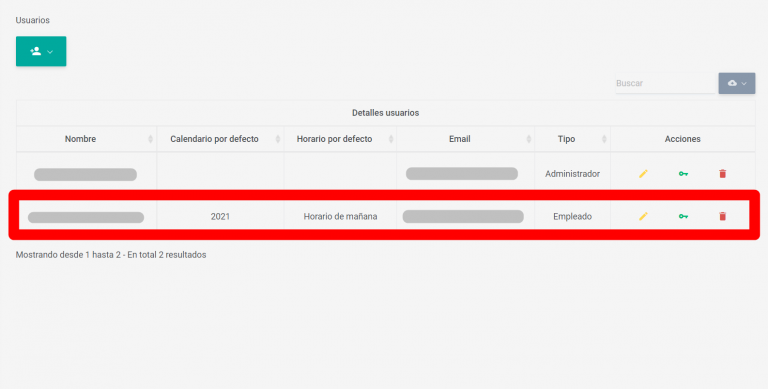This screenshot has width=768, height=389.
Task: Edit the Administrador user with pencil icon
Action: (x=643, y=173)
